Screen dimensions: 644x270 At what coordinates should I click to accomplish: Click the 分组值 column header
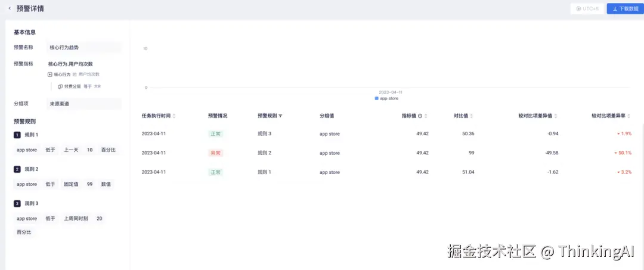coord(327,116)
